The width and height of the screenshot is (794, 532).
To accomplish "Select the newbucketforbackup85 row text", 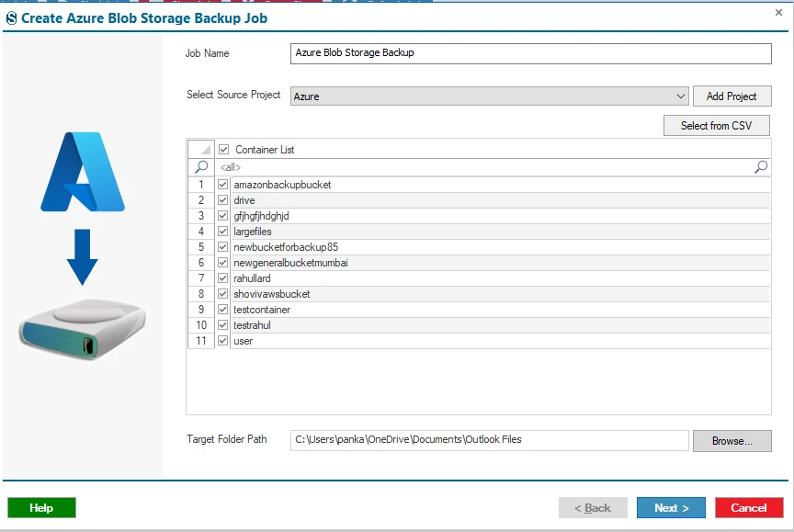I will [x=286, y=247].
